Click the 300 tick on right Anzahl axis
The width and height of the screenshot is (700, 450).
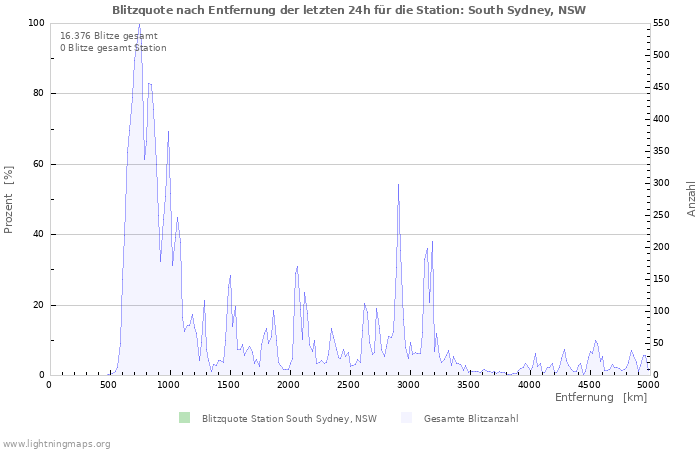[x=663, y=183]
